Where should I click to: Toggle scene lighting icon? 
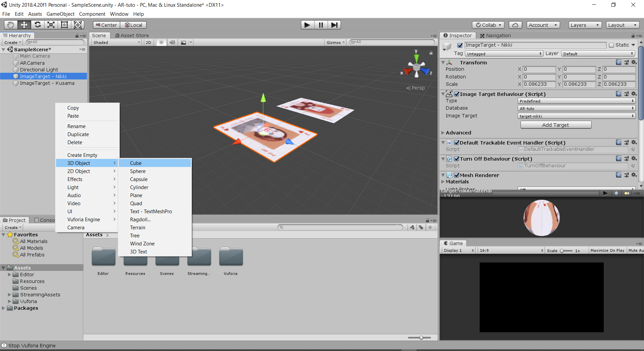tap(161, 43)
